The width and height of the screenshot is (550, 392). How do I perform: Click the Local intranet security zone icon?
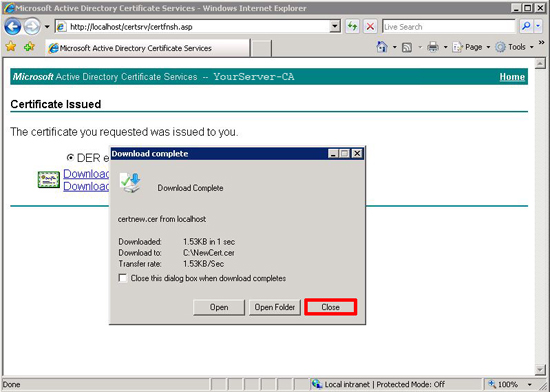pos(317,384)
